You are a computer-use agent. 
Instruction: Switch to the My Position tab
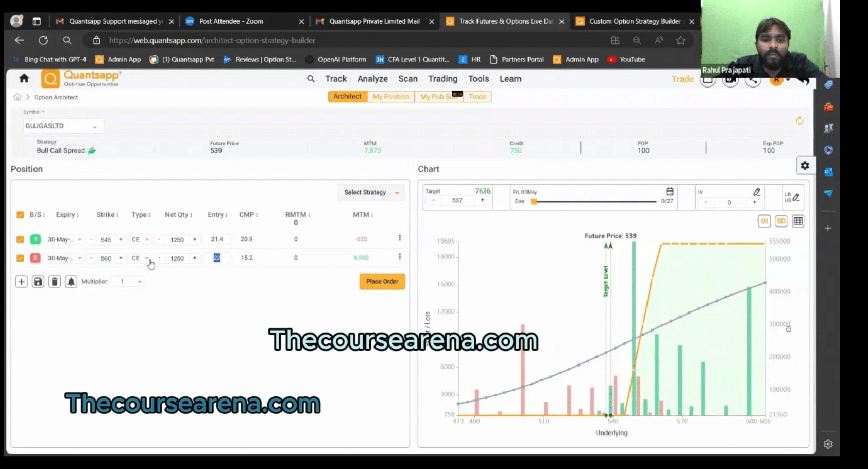[x=391, y=97]
